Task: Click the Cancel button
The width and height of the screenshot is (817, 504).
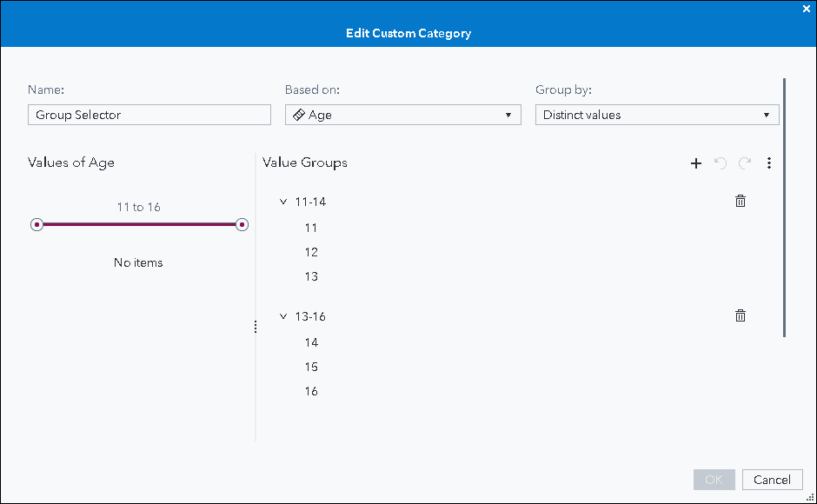Action: coord(772,480)
